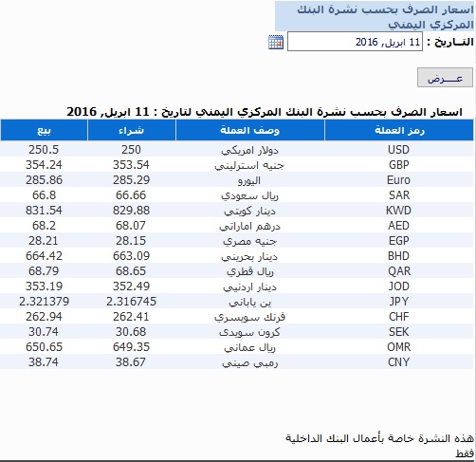The image size is (476, 462).
Task: Click the دولار امريكي description cell
Action: click(249, 150)
